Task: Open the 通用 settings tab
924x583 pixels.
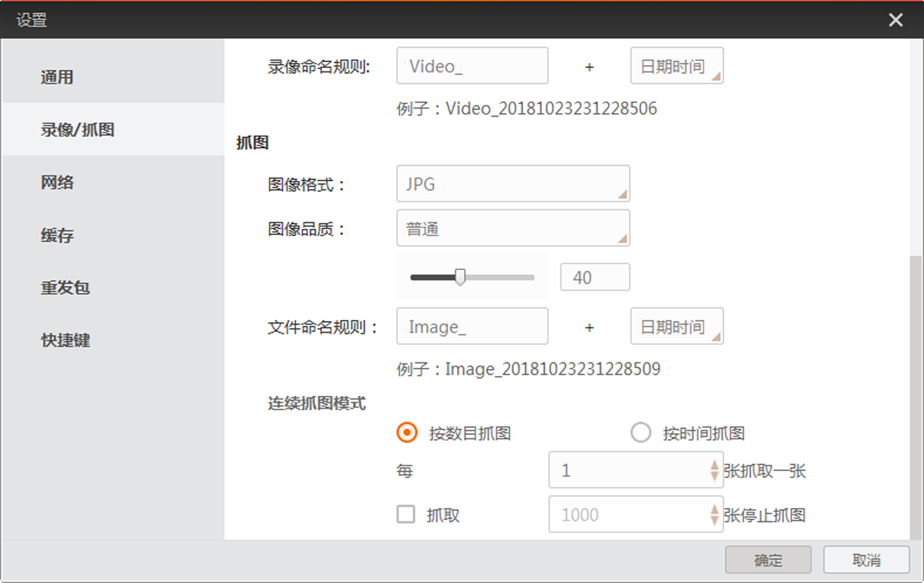Action: click(57, 77)
